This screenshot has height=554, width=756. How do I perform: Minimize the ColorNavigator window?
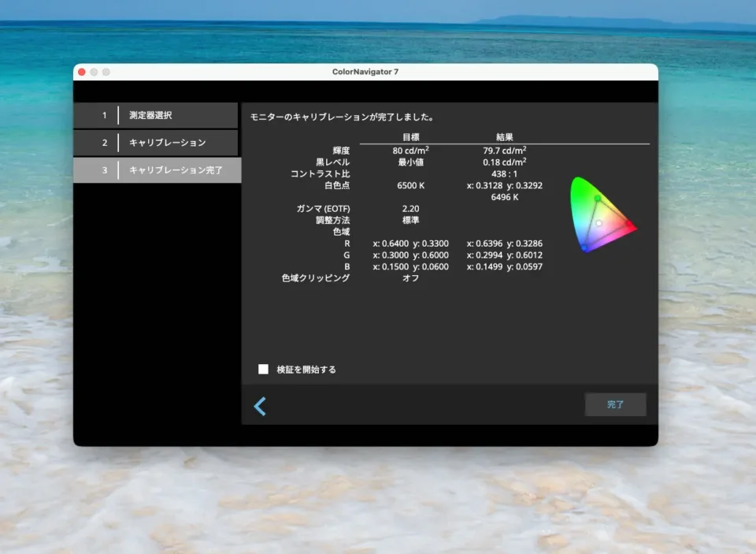coord(94,72)
